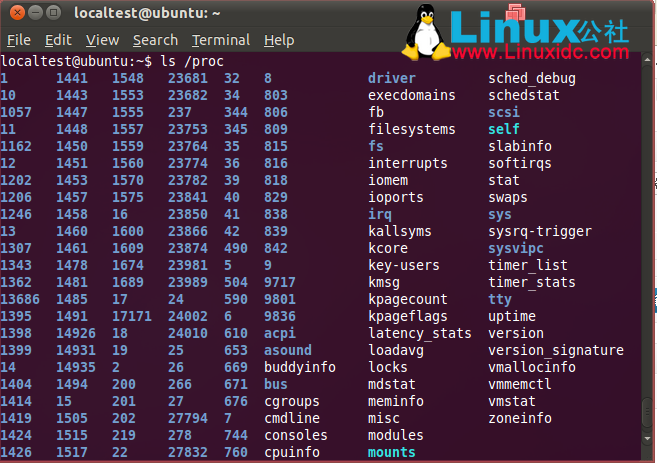Viewport: 657px width, 463px height.
Task: Click the 'vmallocinfo' entry
Action: [x=532, y=367]
